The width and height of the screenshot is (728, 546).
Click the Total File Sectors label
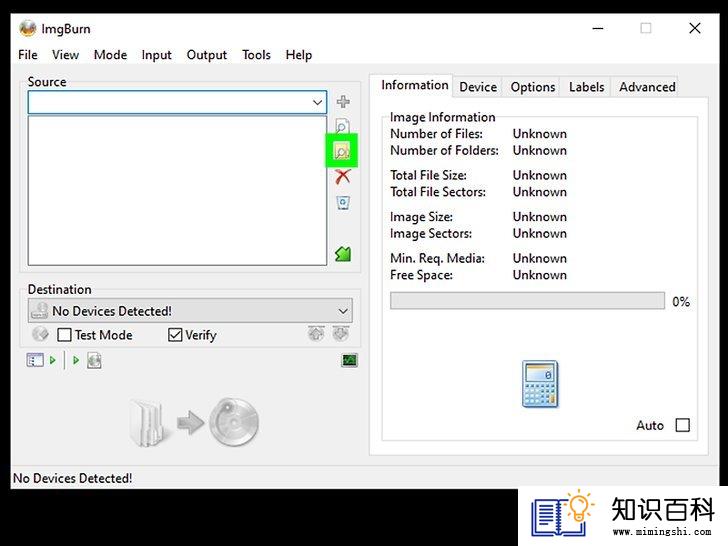[438, 192]
